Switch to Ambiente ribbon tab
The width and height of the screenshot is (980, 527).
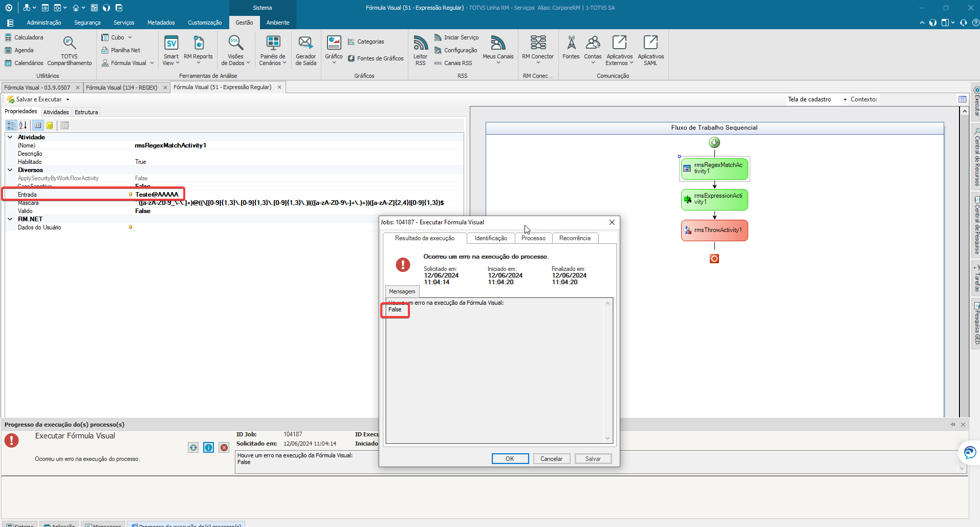tap(278, 23)
